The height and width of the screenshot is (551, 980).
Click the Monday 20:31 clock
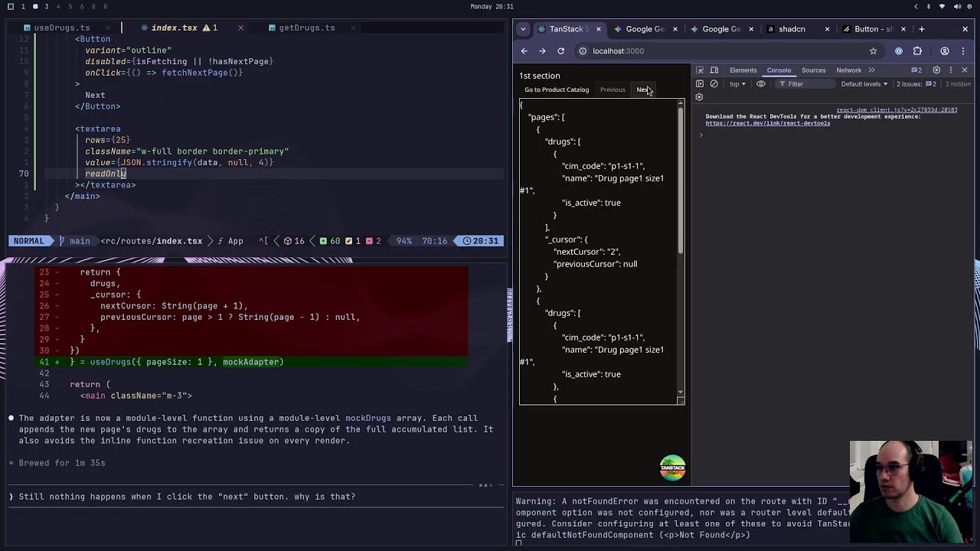(492, 7)
